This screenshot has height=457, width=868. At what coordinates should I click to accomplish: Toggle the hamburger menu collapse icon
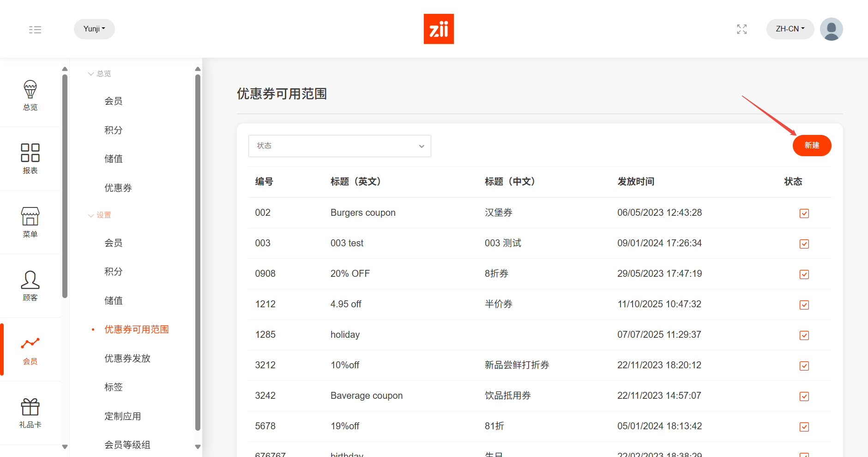pyautogui.click(x=35, y=30)
